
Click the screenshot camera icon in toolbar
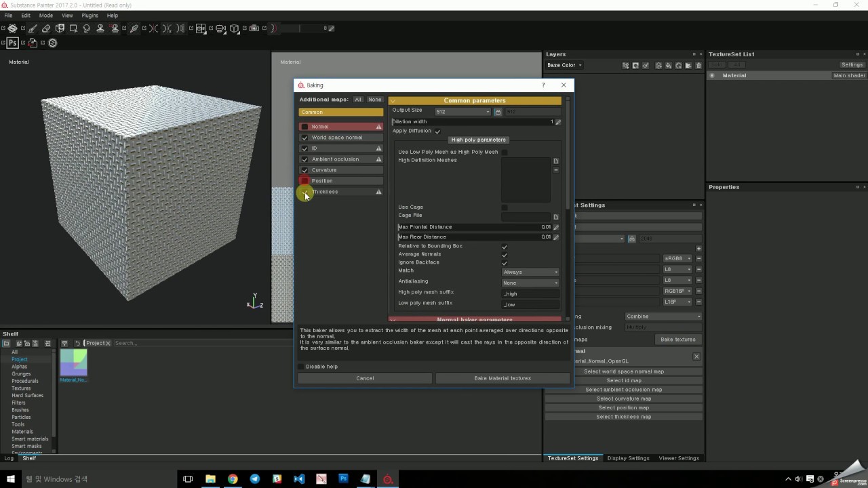click(254, 28)
